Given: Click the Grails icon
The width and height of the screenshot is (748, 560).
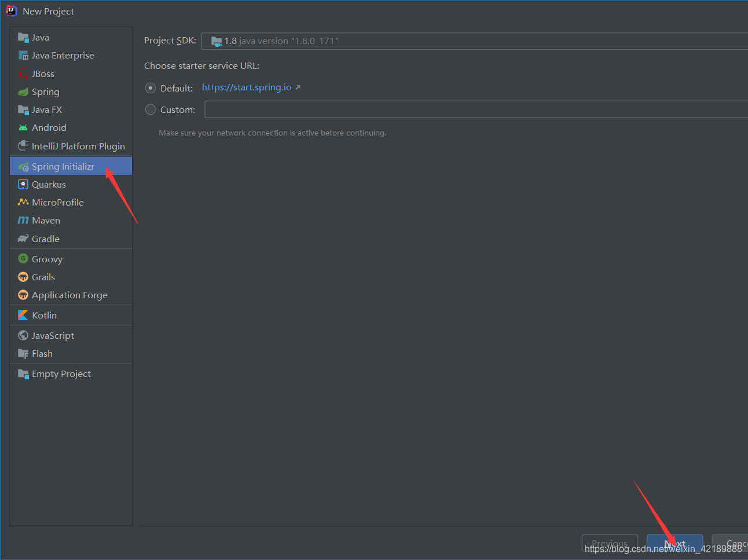Looking at the screenshot, I should point(23,277).
